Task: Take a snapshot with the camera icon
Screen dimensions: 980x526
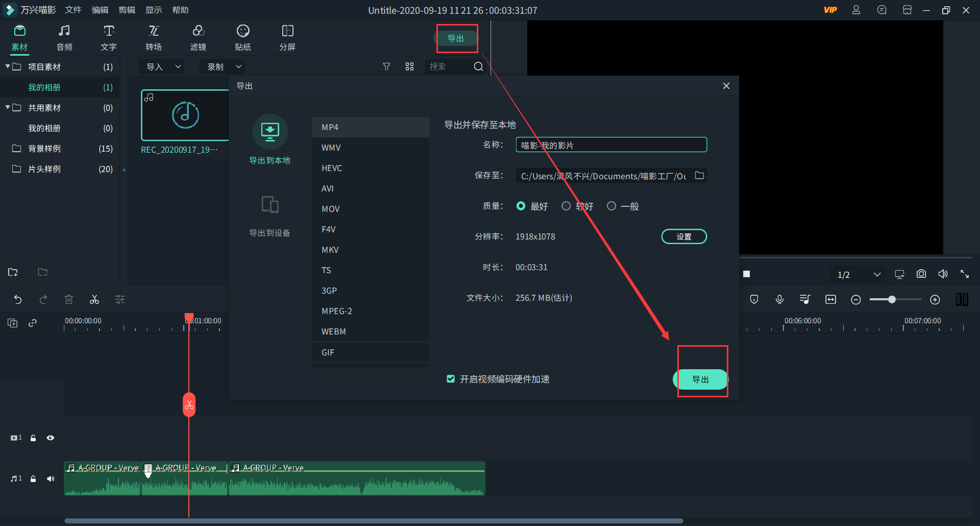Action: [921, 274]
